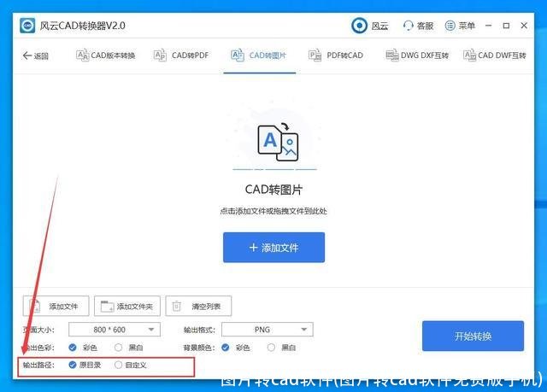Open the 输出格式 PNG dropdown
The image size is (547, 392).
(268, 330)
